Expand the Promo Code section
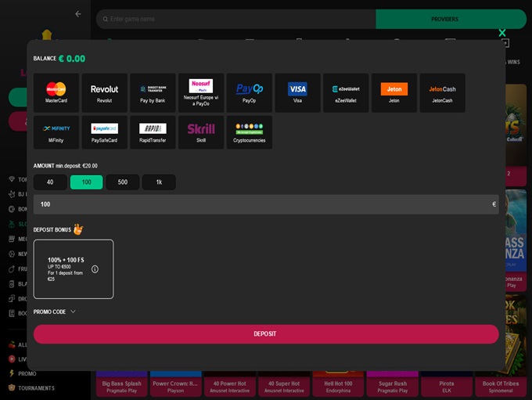The width and height of the screenshot is (532, 400). pyautogui.click(x=55, y=312)
